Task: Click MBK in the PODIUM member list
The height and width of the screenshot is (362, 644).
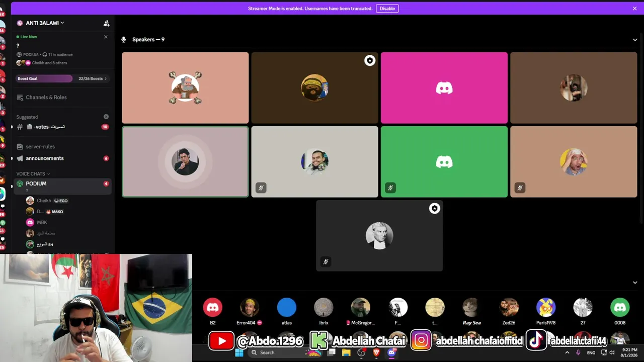Action: [37, 222]
